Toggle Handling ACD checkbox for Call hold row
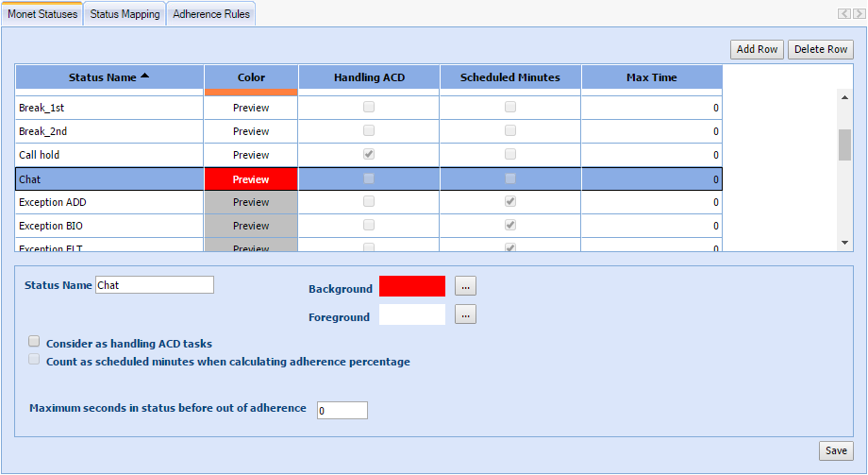 (369, 154)
